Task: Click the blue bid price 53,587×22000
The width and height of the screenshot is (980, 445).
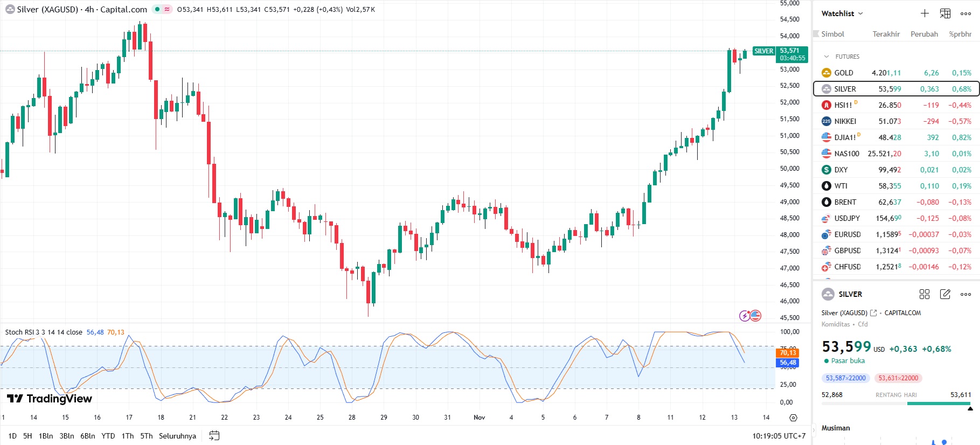Action: [845, 378]
